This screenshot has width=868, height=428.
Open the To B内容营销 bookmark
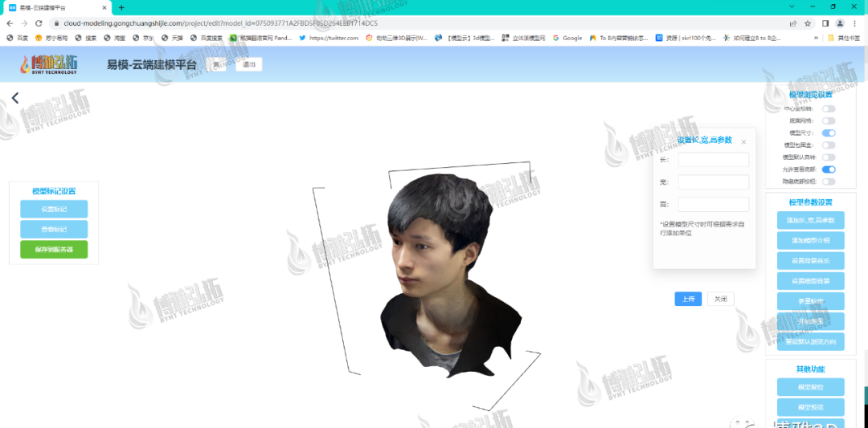coord(619,39)
